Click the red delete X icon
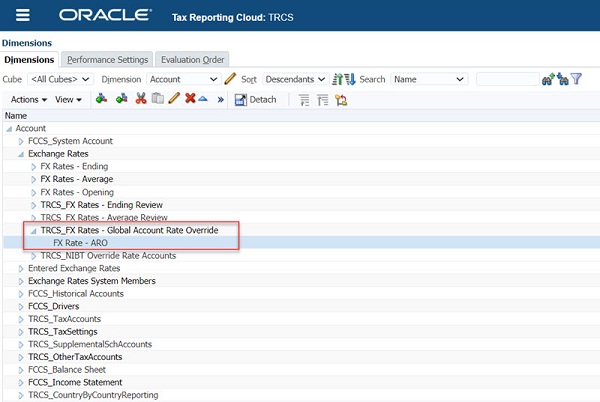Screen dimensions: 600x402 click(190, 98)
